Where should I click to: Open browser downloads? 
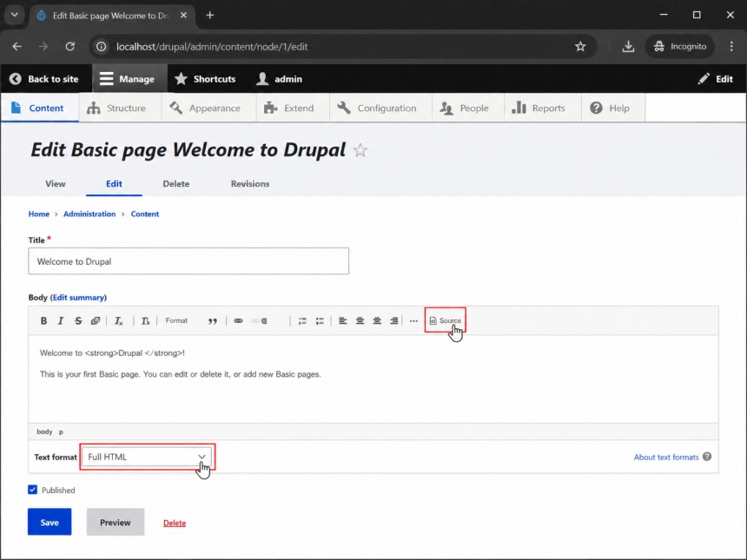click(x=628, y=47)
